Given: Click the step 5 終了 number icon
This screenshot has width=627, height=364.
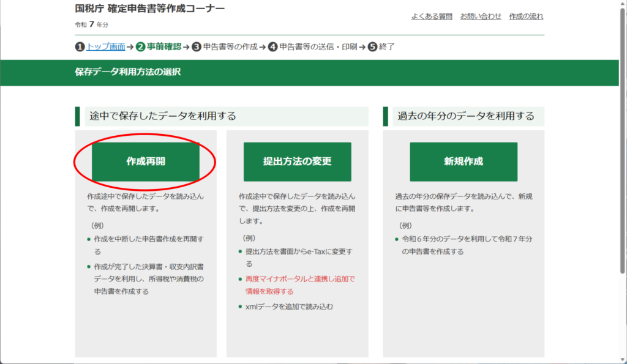Looking at the screenshot, I should (372, 46).
